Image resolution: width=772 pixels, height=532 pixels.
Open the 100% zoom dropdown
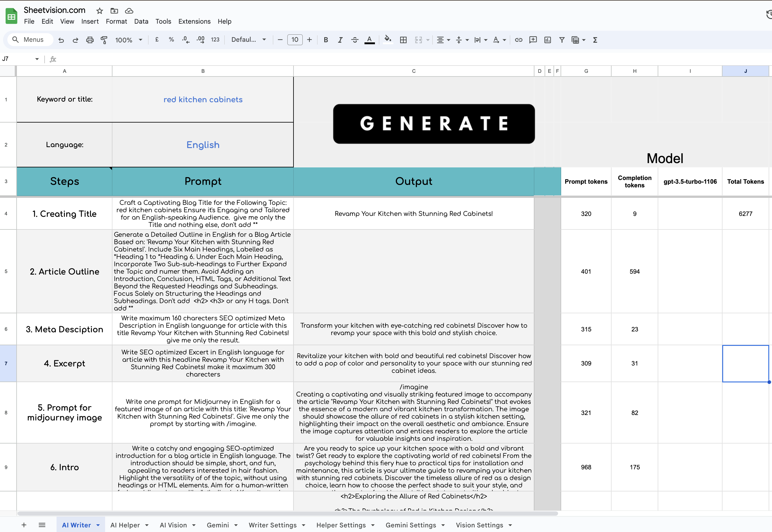coord(129,40)
